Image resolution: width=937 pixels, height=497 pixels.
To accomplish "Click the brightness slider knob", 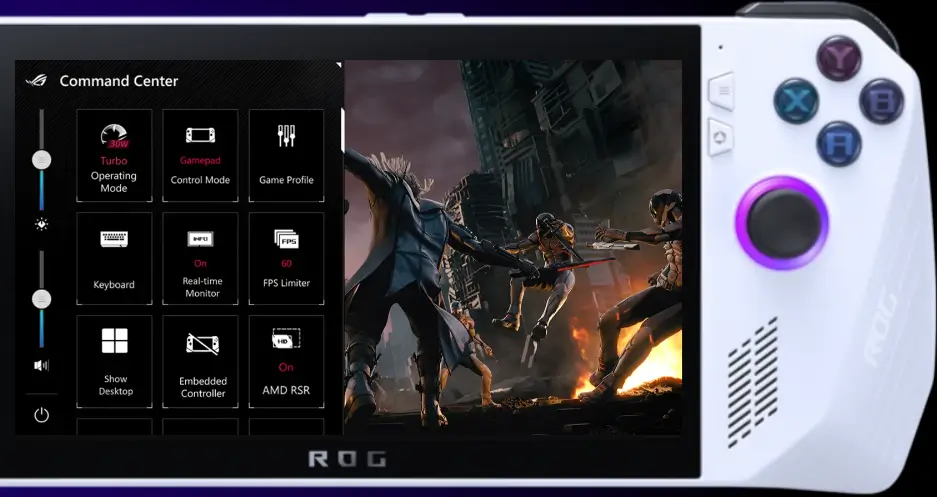I will tap(41, 159).
